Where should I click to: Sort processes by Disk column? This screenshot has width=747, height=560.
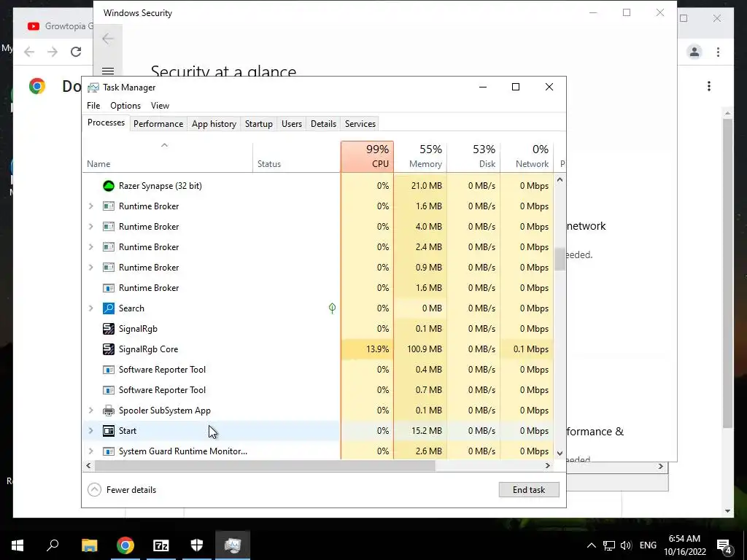pyautogui.click(x=473, y=156)
